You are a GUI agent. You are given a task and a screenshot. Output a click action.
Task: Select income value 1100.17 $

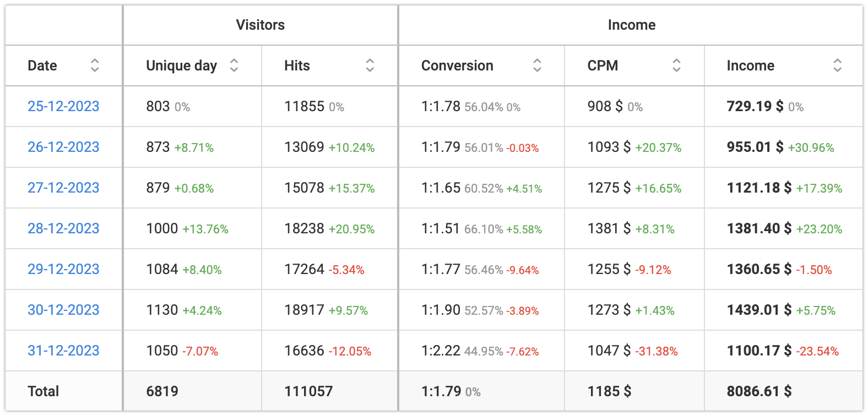759,351
